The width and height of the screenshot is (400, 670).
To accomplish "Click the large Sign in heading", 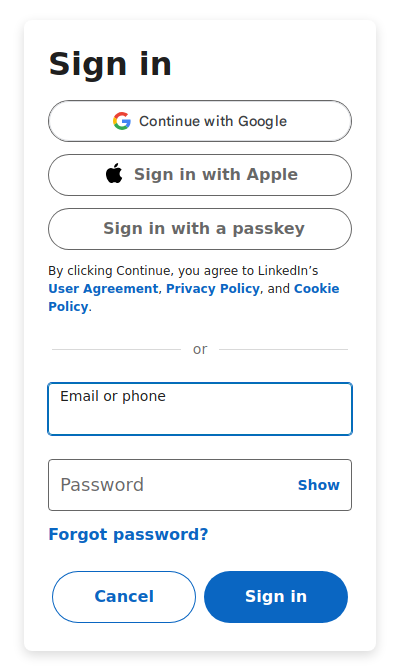I will 110,65.
